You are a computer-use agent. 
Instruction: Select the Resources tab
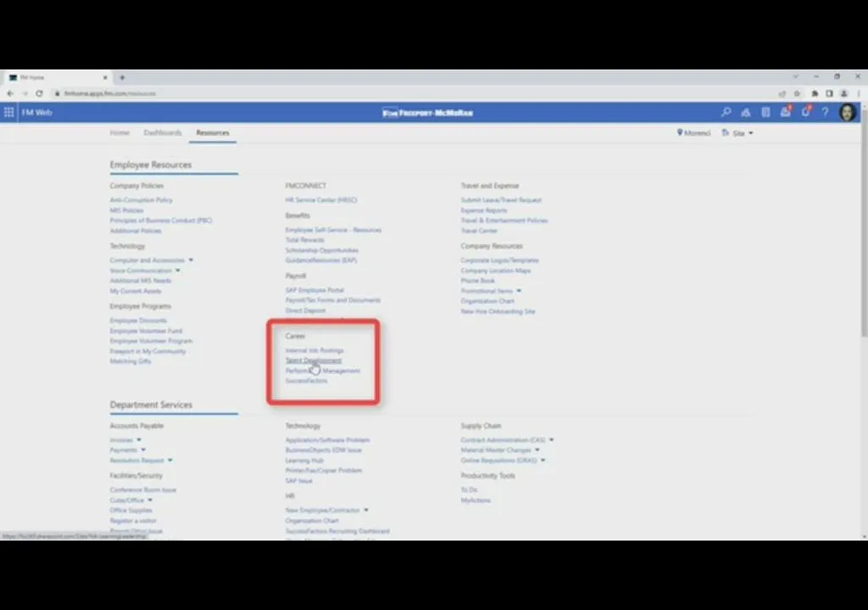pyautogui.click(x=213, y=133)
